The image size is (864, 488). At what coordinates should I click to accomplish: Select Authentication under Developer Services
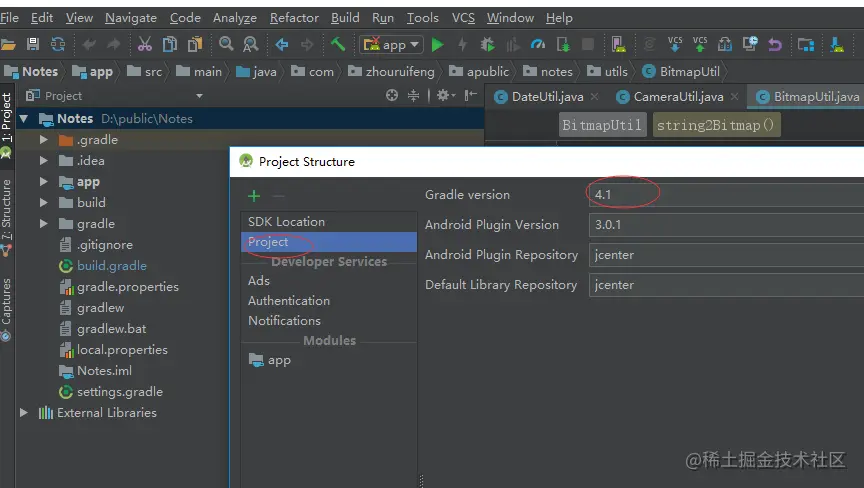329,301
